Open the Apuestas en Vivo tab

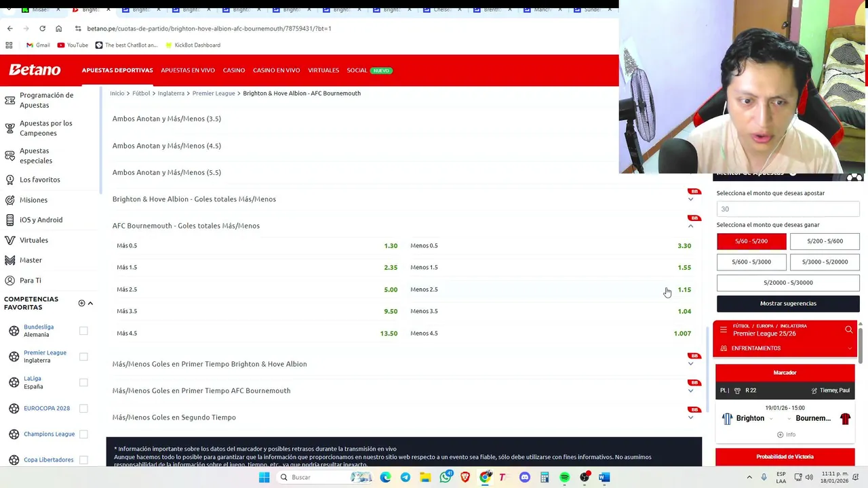[188, 70]
